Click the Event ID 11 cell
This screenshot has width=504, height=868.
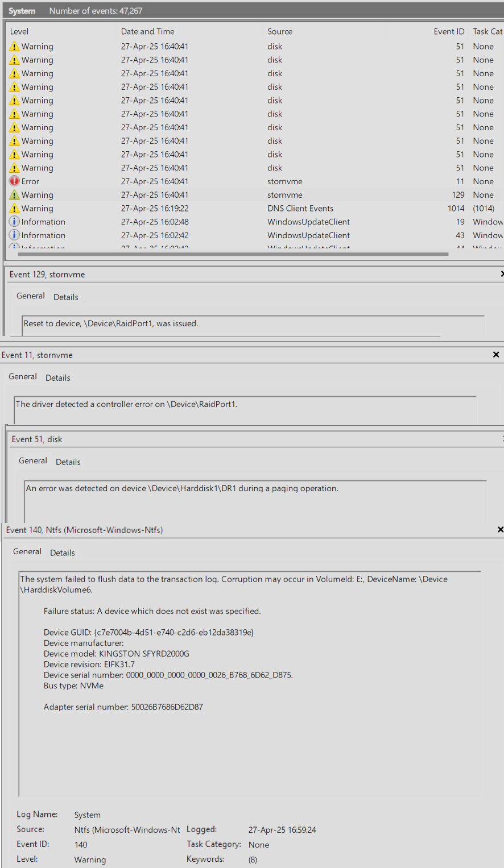point(460,181)
